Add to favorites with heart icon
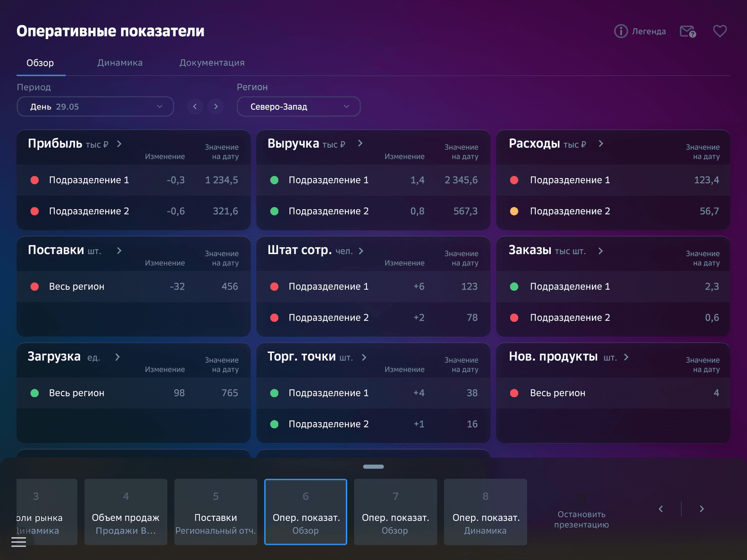 tap(720, 31)
